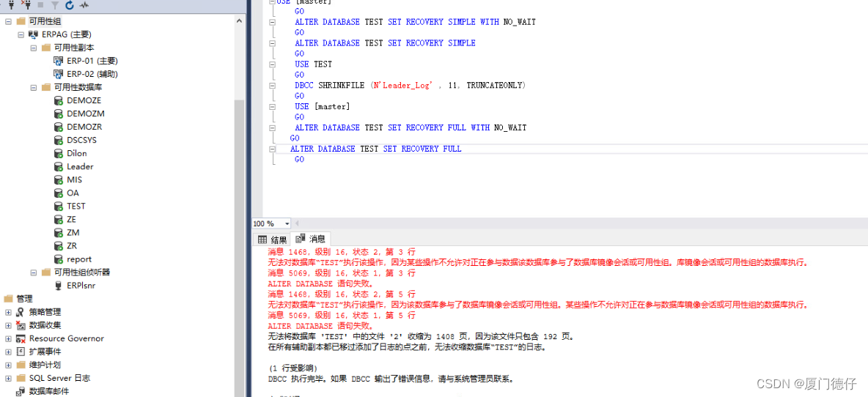
Task: Click the (1 行受影响) message line
Action: pos(293,369)
